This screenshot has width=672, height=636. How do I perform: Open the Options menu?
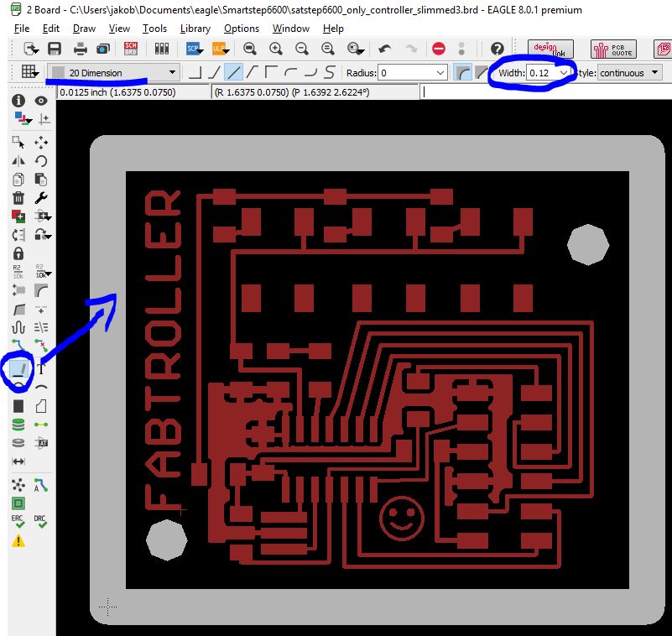[x=242, y=29]
